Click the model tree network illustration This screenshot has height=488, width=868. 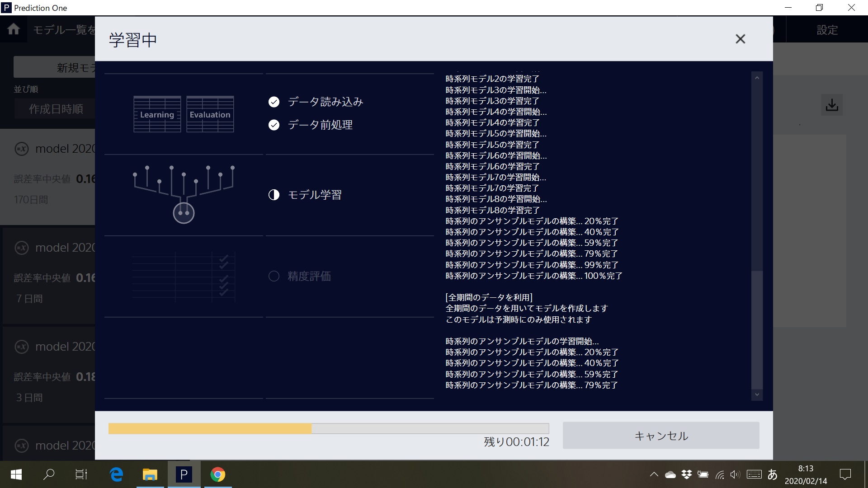(x=184, y=194)
